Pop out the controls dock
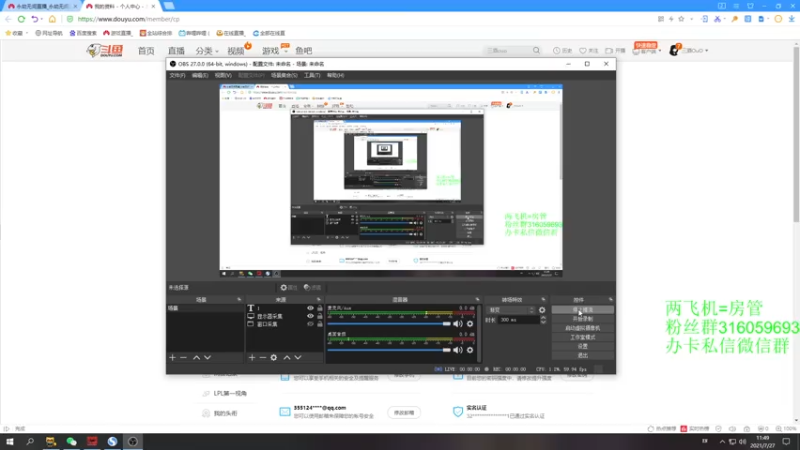This screenshot has width=800, height=450. tap(610, 299)
